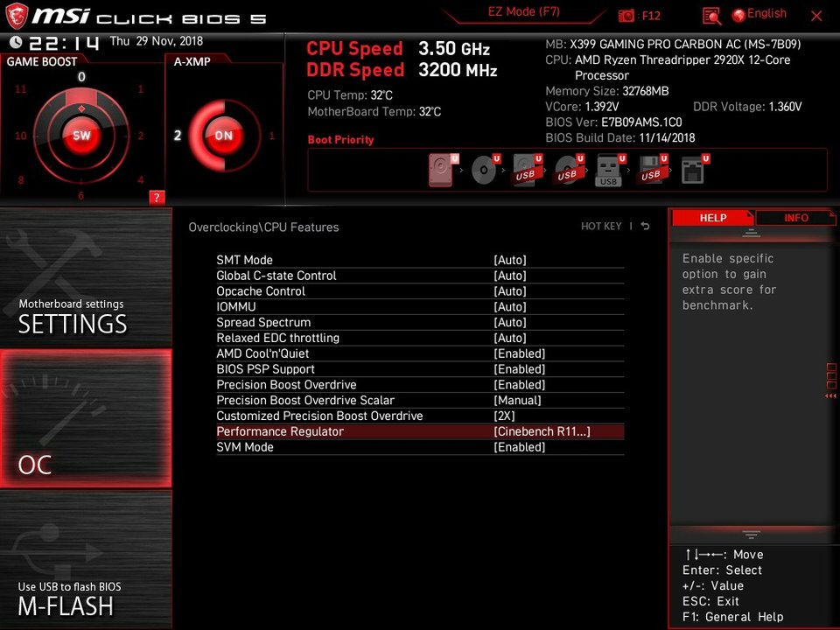This screenshot has height=630, width=840.
Task: Click the clock icon beside the time
Action: [16, 42]
